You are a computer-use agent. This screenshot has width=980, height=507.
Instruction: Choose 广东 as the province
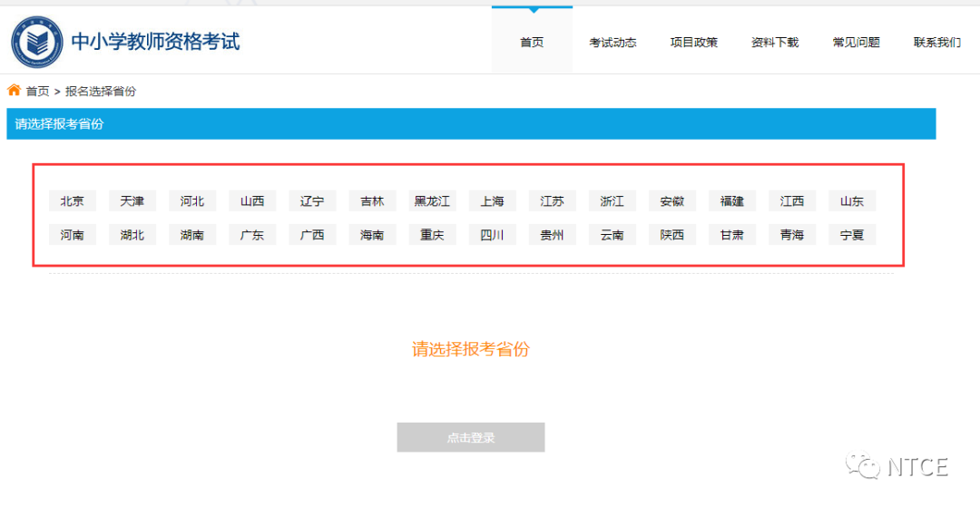pos(252,235)
